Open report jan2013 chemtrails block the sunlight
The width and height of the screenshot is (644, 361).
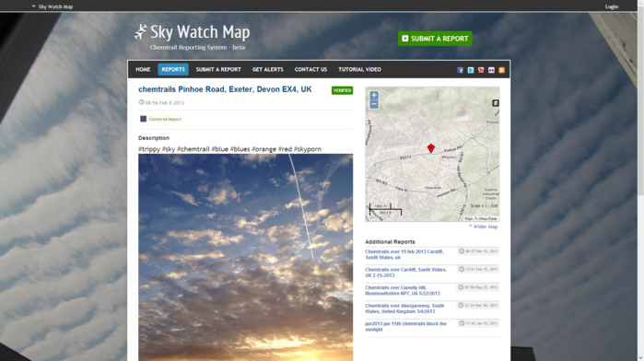pyautogui.click(x=405, y=327)
